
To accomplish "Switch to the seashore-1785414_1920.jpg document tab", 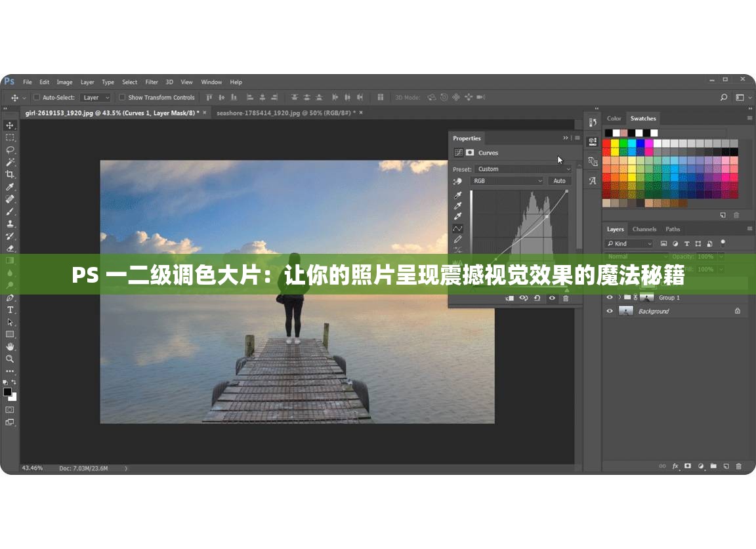I will point(285,113).
